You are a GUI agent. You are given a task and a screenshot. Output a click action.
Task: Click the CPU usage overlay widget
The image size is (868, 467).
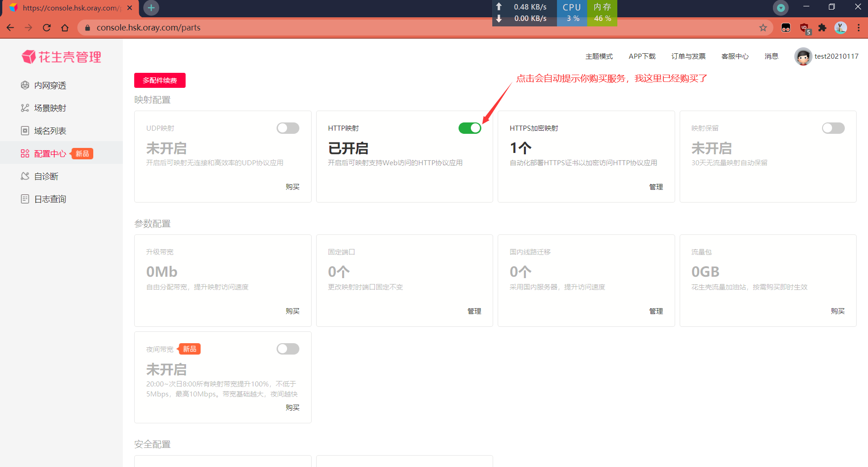(572, 13)
